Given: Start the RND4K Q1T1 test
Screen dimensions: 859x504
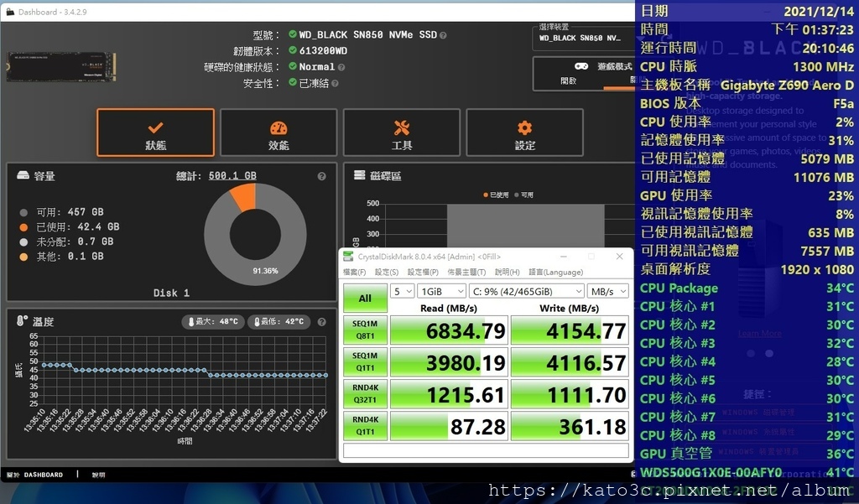Looking at the screenshot, I should (365, 426).
